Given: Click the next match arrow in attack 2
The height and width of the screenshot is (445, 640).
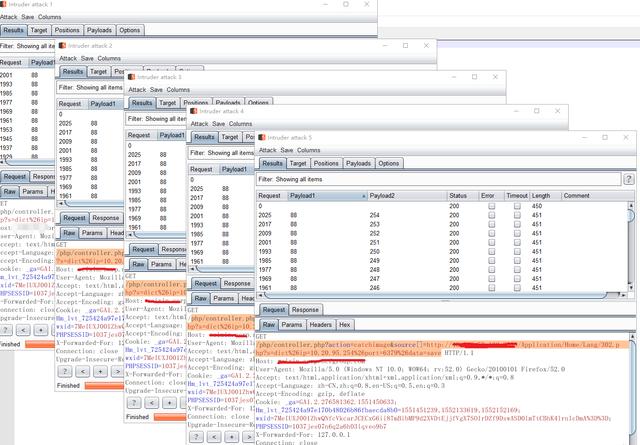Looking at the screenshot, I should coord(118,371).
